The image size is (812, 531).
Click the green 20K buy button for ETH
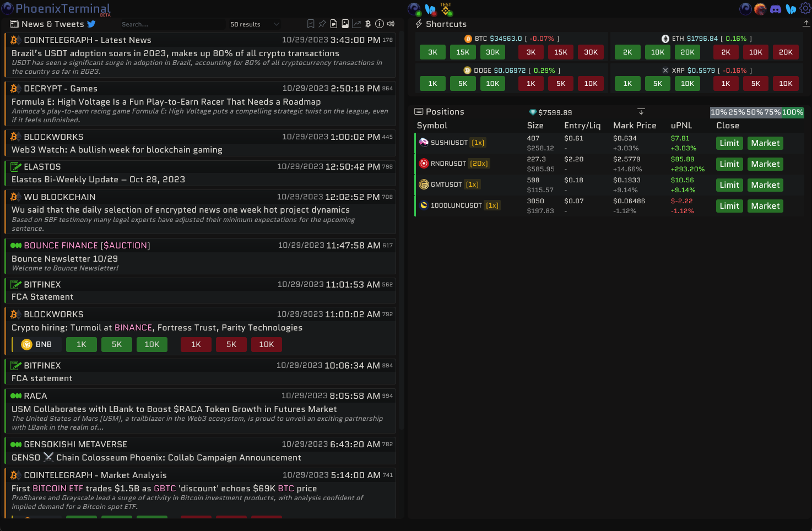688,52
